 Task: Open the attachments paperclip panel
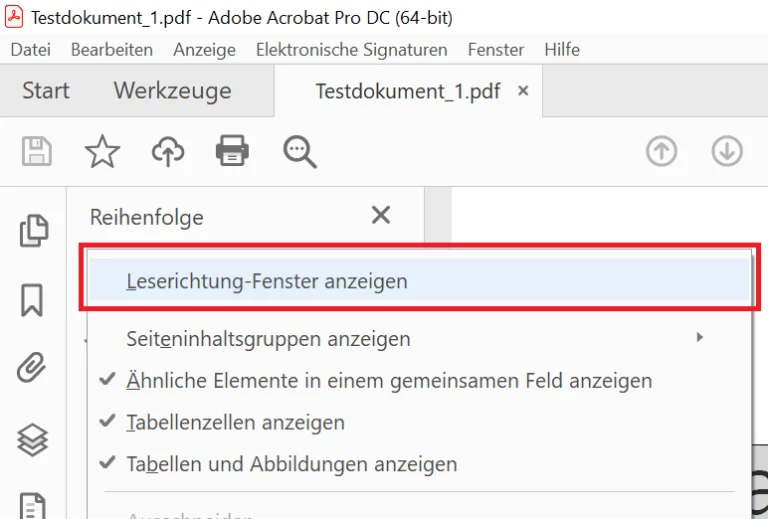(x=33, y=369)
